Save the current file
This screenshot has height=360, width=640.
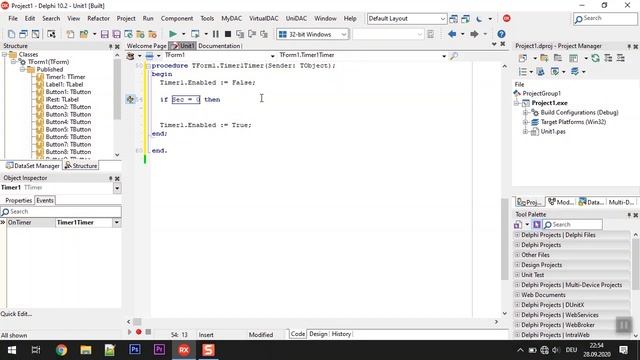pos(104,34)
